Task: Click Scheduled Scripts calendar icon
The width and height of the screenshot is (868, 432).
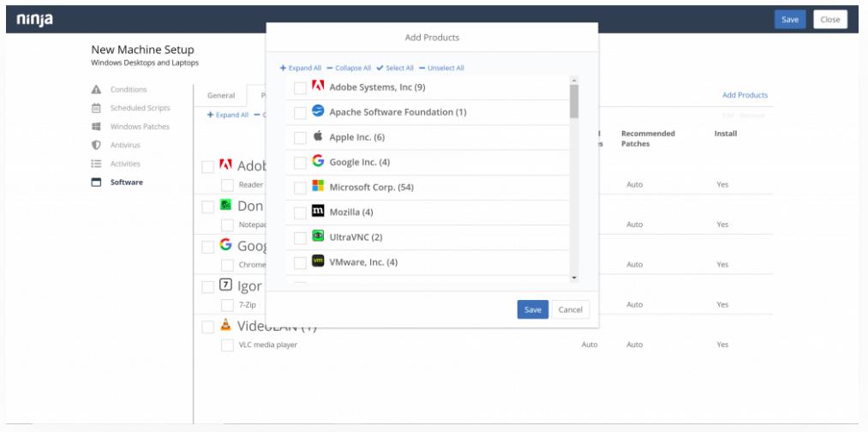Action: point(96,108)
